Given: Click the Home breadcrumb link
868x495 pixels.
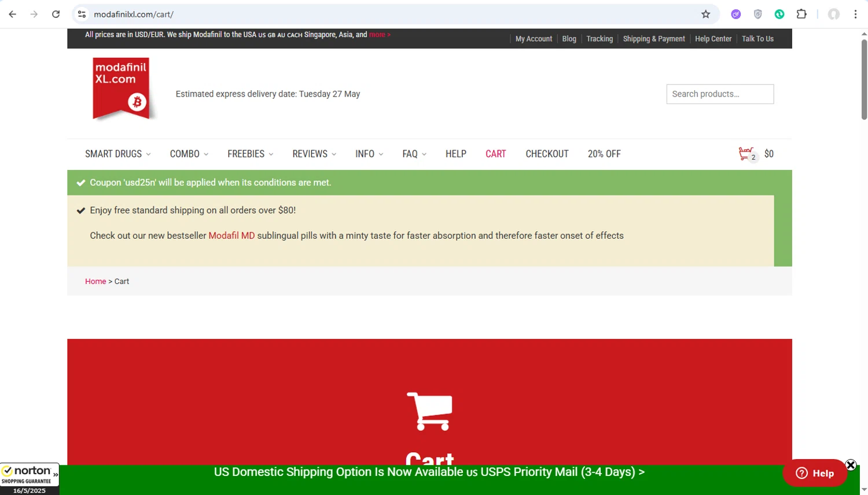Looking at the screenshot, I should (x=95, y=282).
